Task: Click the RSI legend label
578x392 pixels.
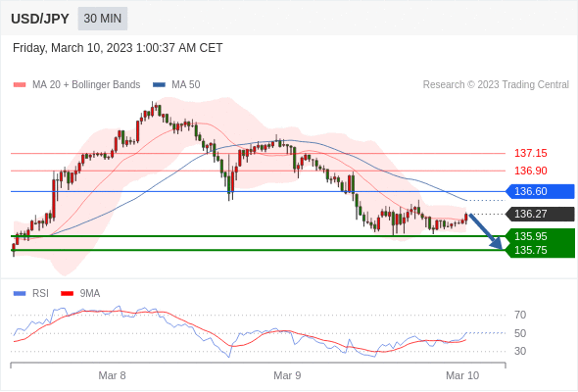Action: (x=40, y=294)
